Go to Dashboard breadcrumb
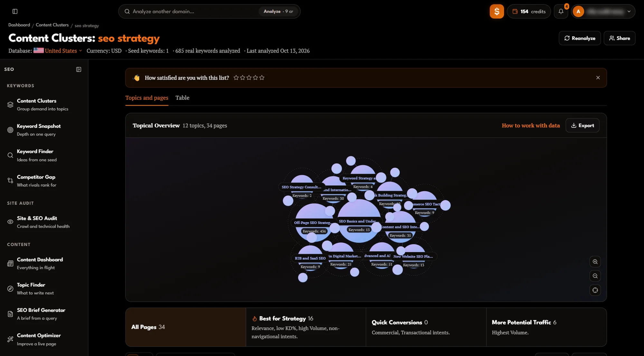The image size is (644, 356). pyautogui.click(x=19, y=25)
